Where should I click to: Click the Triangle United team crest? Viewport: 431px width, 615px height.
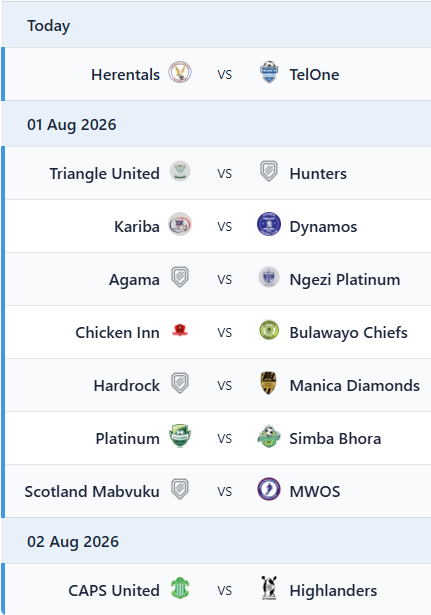pyautogui.click(x=180, y=171)
